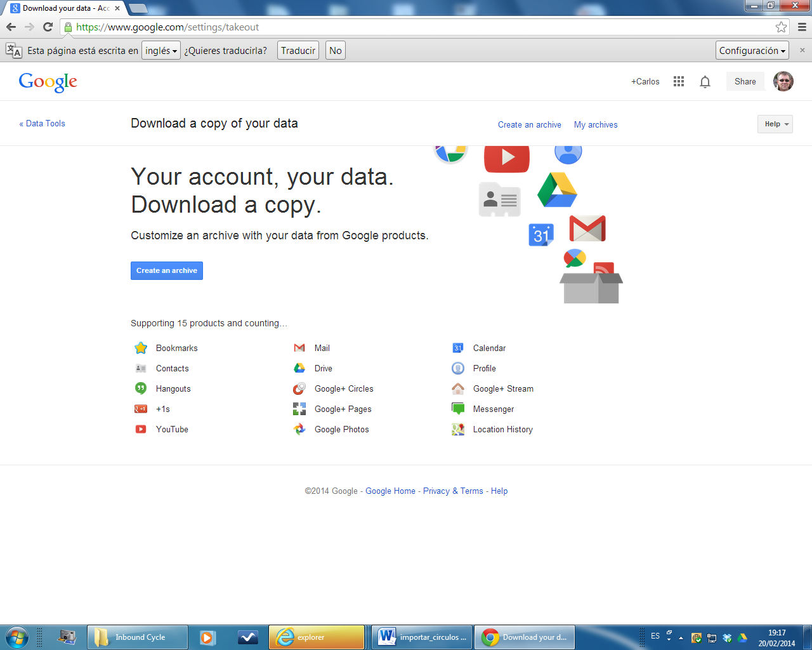Click the Google+ Circles icon
812x650 pixels.
point(299,388)
